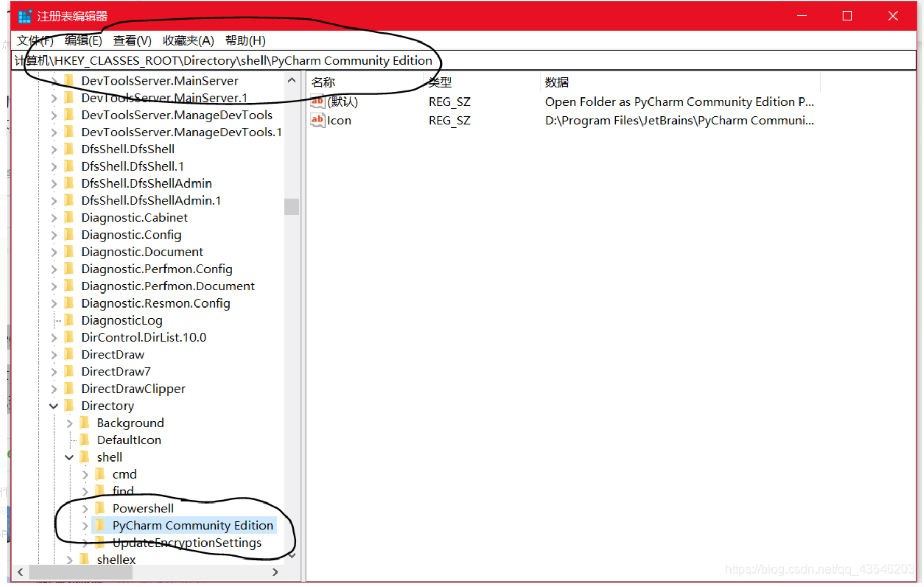Click folder icon beside Directory key
Viewport: 924px width, 587px height.
pos(69,406)
